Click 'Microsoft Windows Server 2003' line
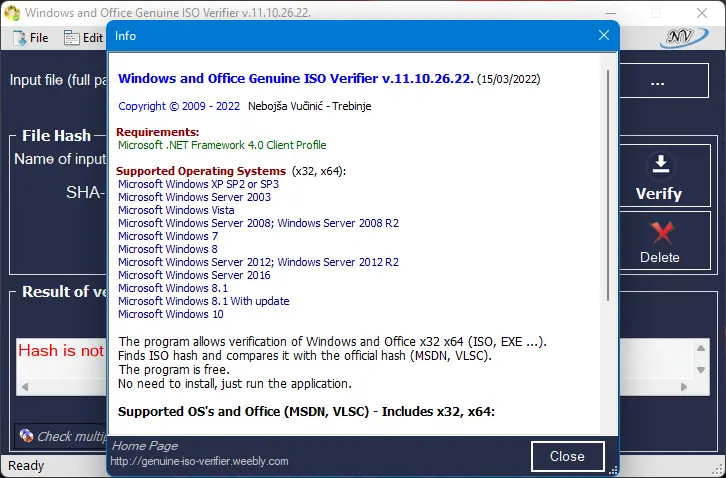 [194, 197]
